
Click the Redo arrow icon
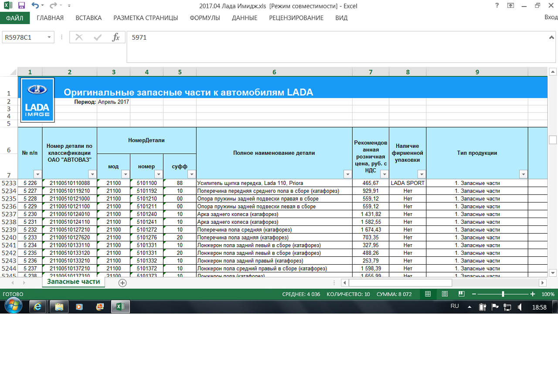pos(53,6)
